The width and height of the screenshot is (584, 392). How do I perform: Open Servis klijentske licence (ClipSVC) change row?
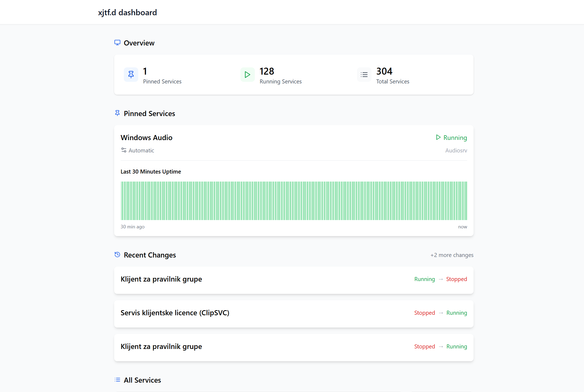(x=294, y=314)
